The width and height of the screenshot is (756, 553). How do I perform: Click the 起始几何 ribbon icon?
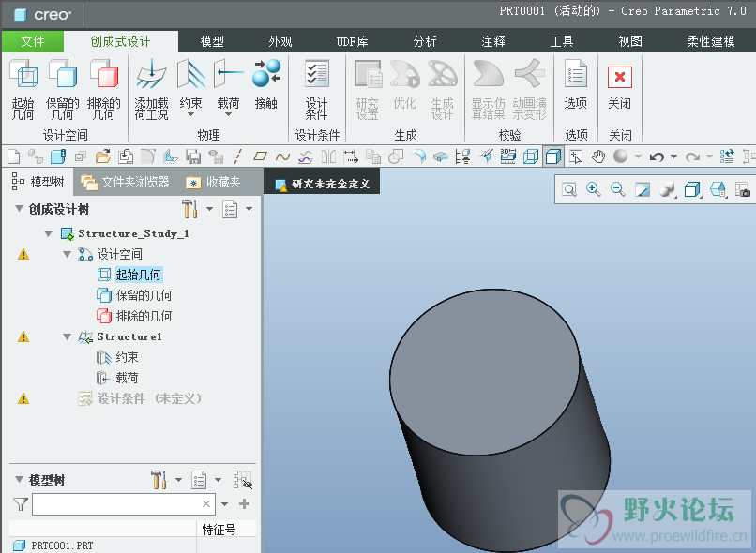coord(23,74)
